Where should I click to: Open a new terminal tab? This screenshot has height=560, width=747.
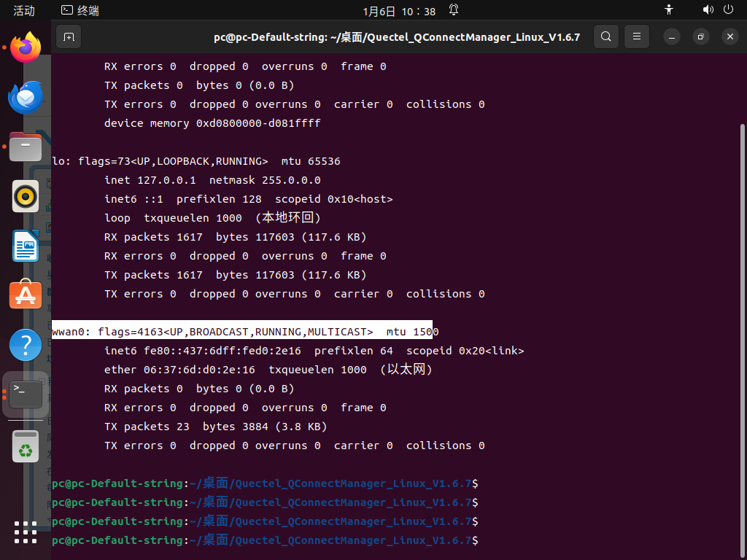(69, 37)
